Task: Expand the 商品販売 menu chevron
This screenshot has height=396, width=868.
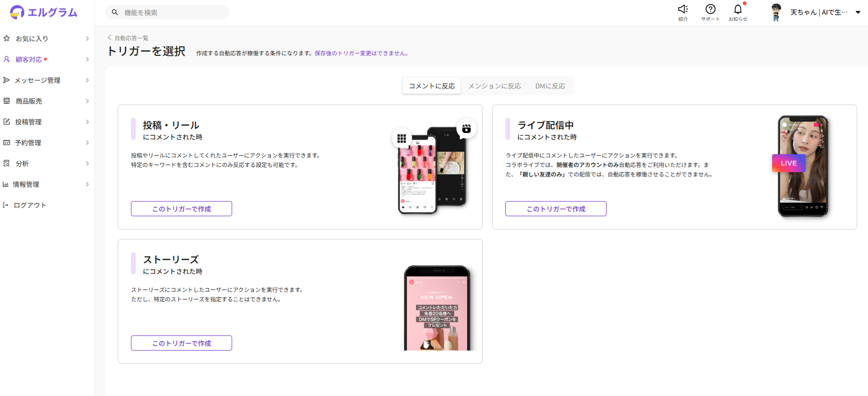Action: pos(87,101)
